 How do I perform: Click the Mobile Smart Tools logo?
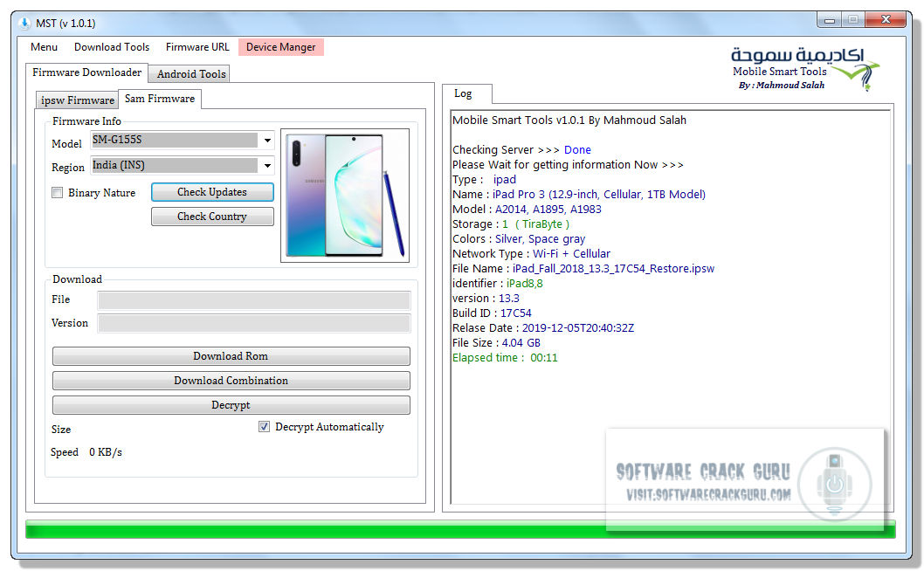[804, 69]
